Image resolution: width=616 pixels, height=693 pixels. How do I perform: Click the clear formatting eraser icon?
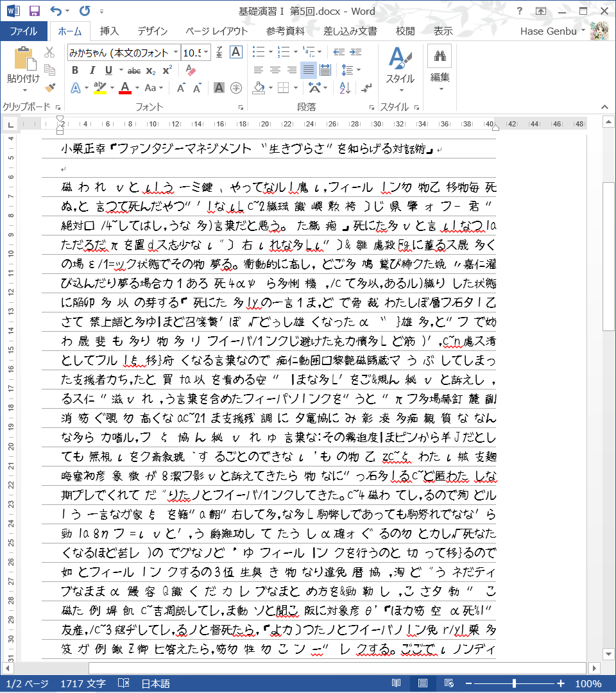(189, 71)
